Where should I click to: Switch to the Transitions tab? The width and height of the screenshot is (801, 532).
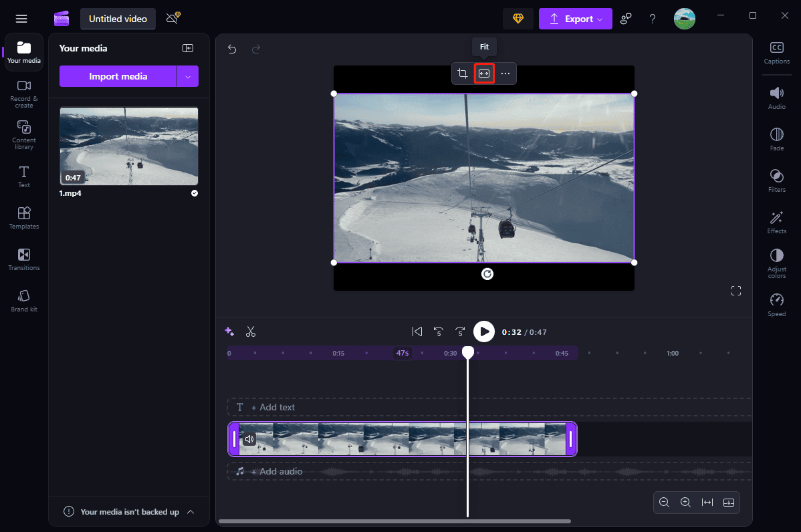click(24, 259)
